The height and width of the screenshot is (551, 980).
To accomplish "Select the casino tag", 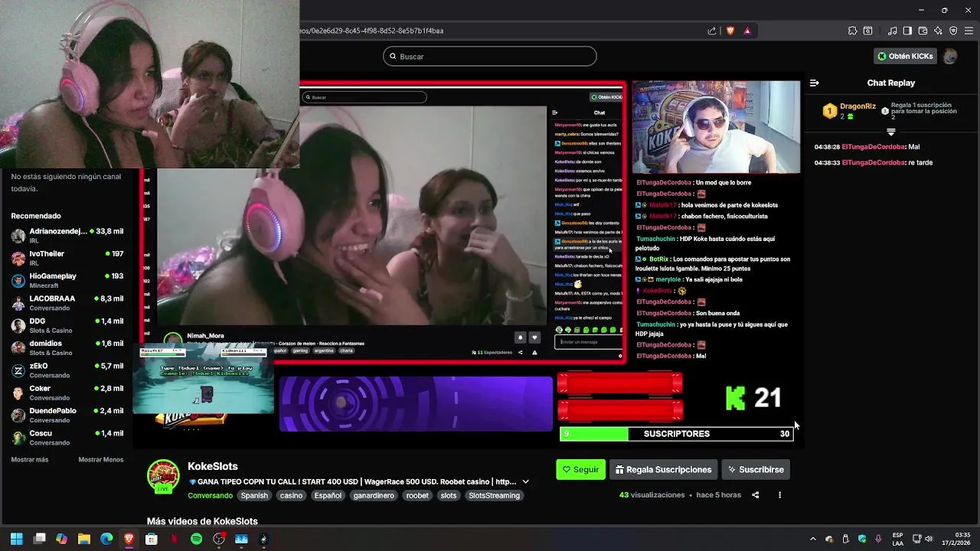I will coord(291,495).
